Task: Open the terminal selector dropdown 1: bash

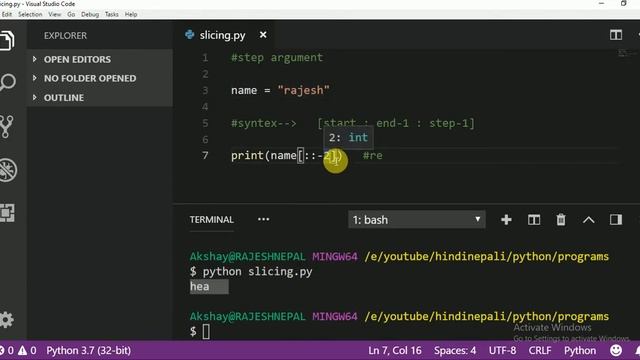Action: click(416, 220)
